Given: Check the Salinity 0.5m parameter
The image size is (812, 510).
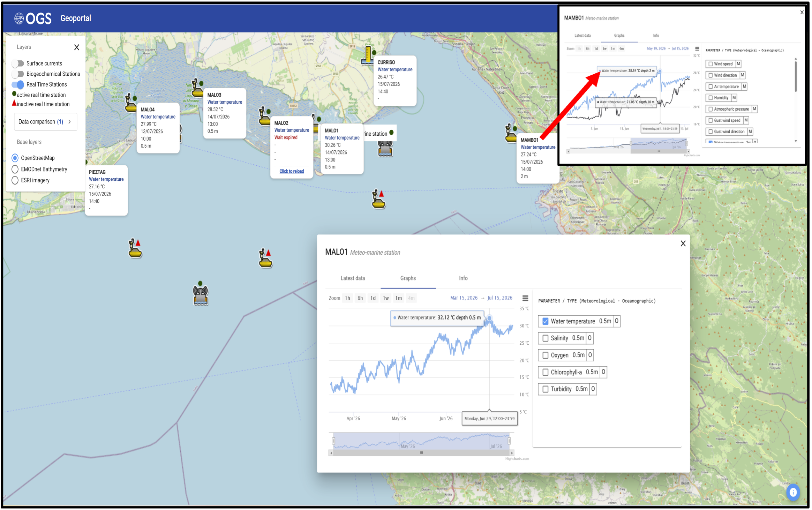Looking at the screenshot, I should coord(546,338).
